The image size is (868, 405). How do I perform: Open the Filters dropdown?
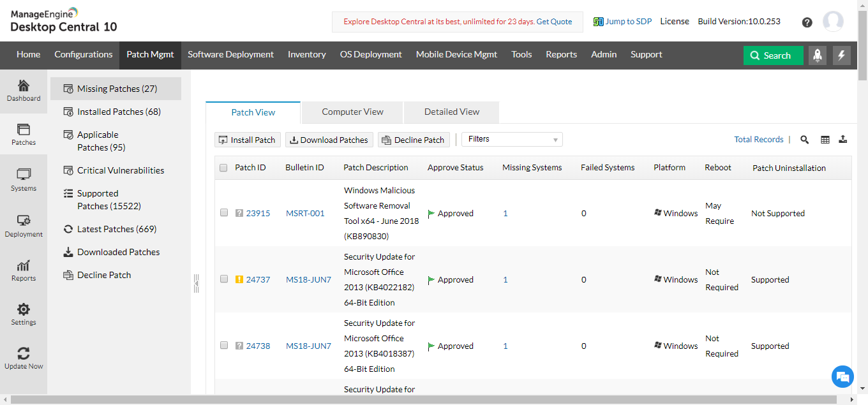coord(511,139)
